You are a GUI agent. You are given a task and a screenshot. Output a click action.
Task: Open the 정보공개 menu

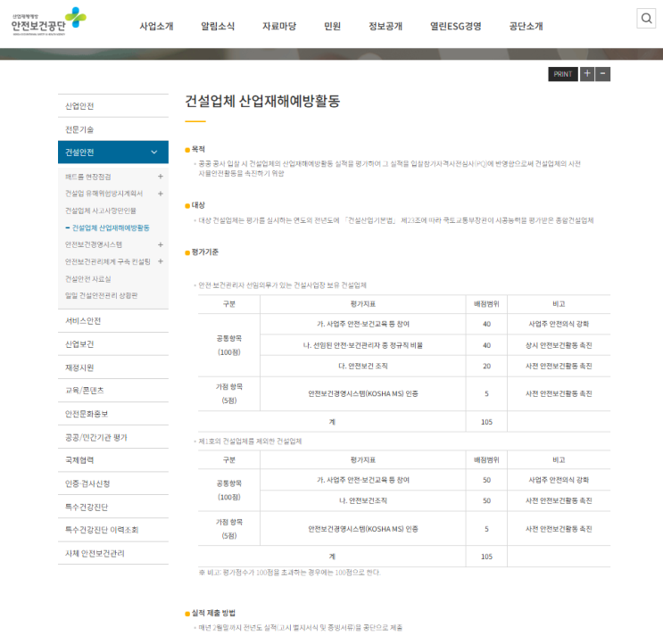(385, 26)
